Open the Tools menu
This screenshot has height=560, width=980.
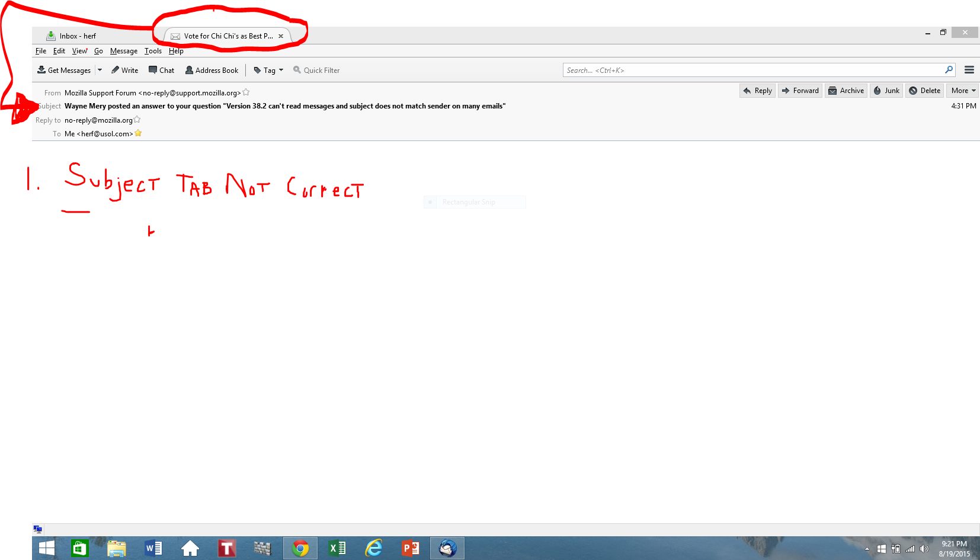coord(153,51)
